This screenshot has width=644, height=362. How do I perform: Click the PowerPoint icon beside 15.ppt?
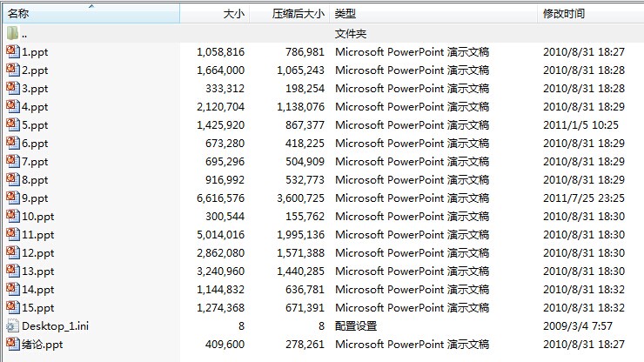(13, 307)
